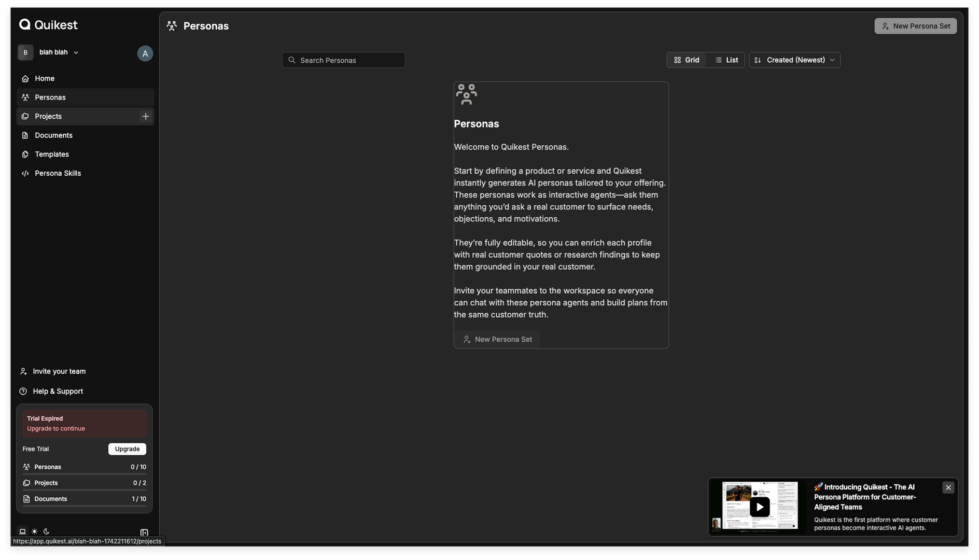
Task: Click the sort order icon beside Created
Action: [x=758, y=60]
